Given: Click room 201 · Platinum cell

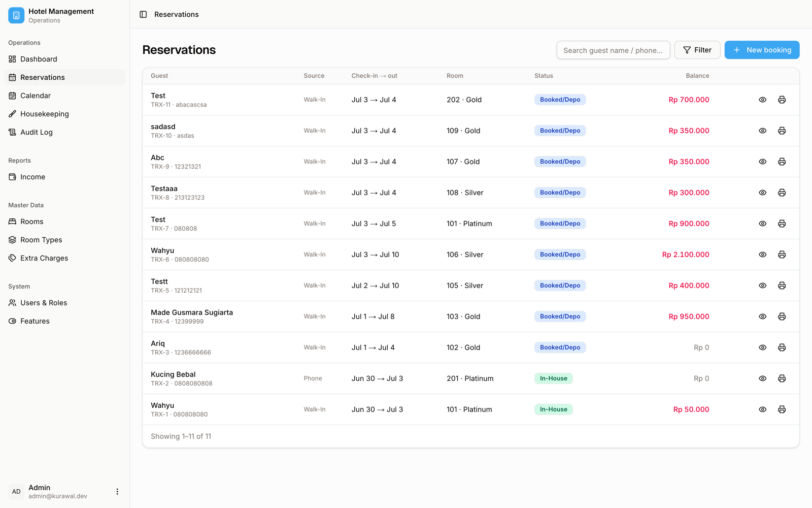Looking at the screenshot, I should [470, 378].
